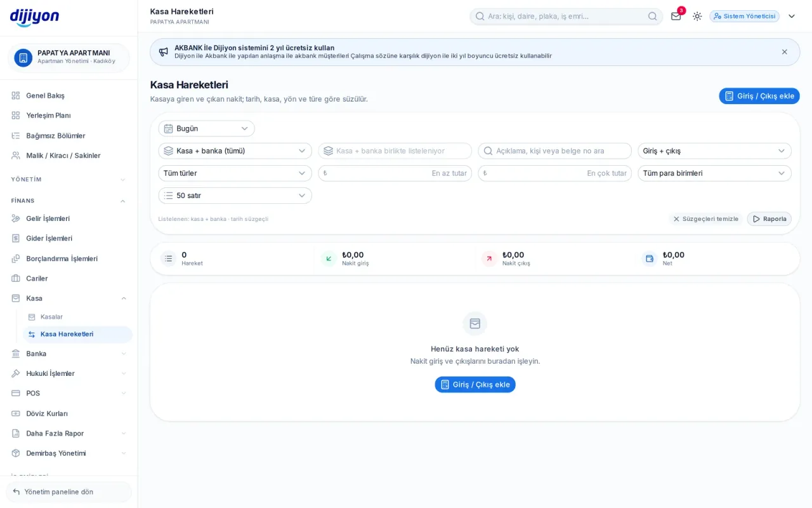Open Cariler in sidebar

[69, 278]
